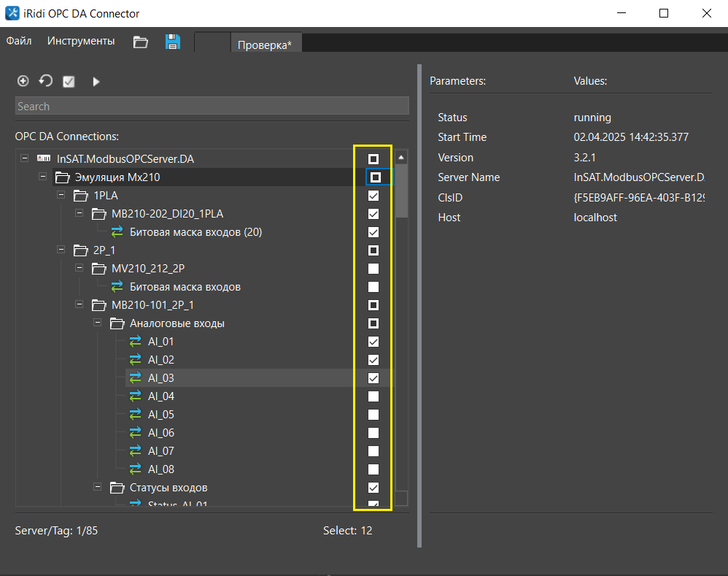Click the select-all checkmark toolbar icon
Screen dimensions: 728x576
(x=69, y=82)
